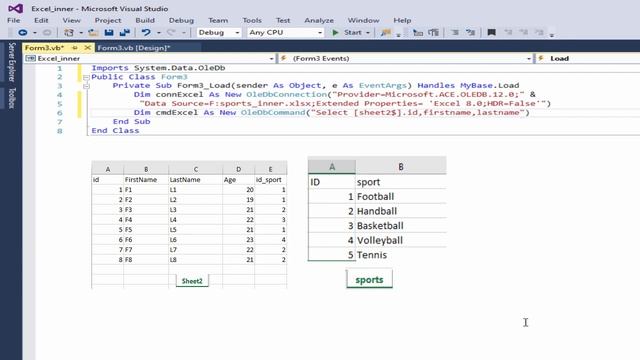640x360 pixels.
Task: Click the Open File toolbar icon
Action: 93,33
